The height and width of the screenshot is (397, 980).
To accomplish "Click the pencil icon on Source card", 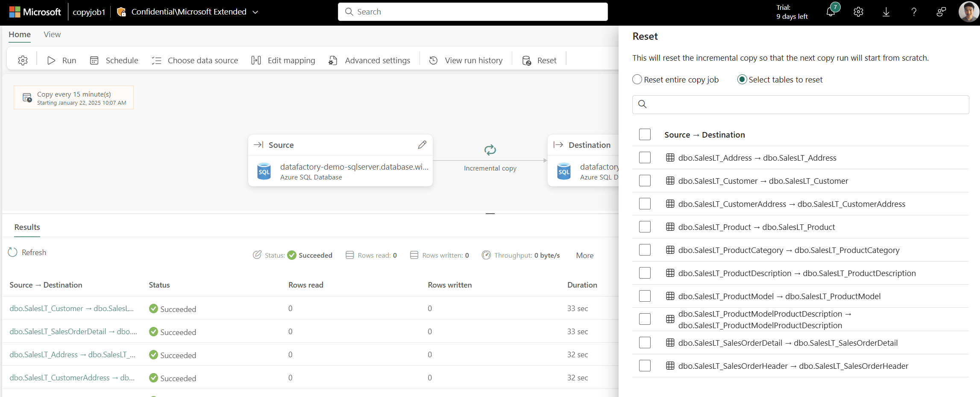I will 422,145.
